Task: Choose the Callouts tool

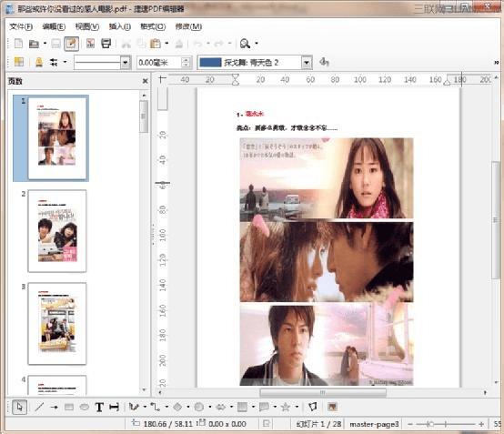Action: 264,407
